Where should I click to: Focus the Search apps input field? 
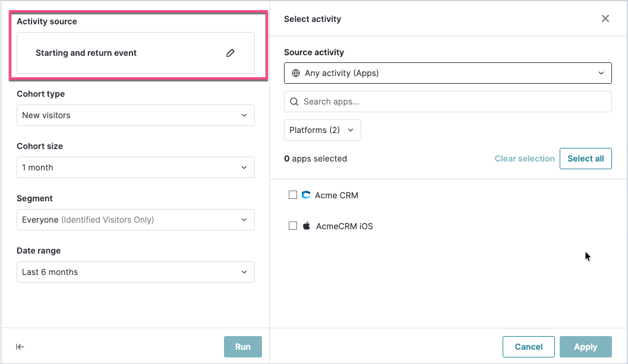pyautogui.click(x=448, y=102)
